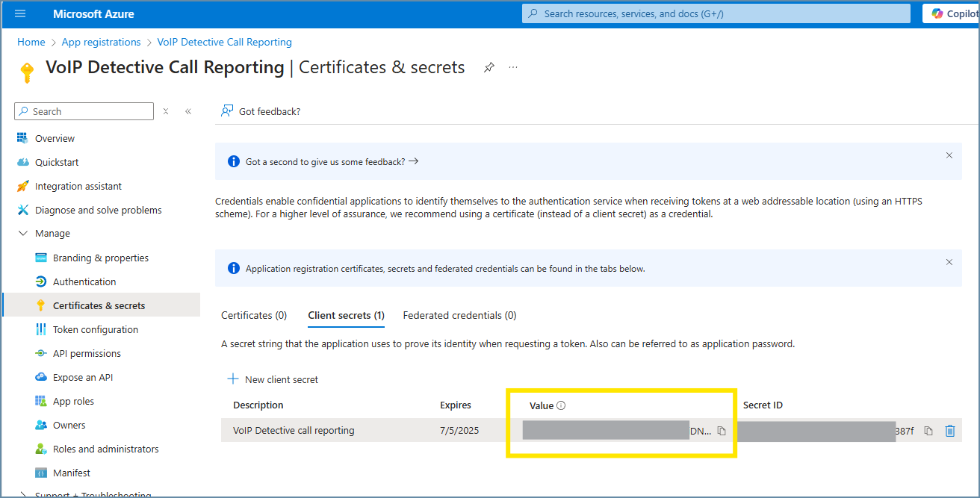
Task: Click the Expose an API cloud icon
Action: [x=41, y=377]
